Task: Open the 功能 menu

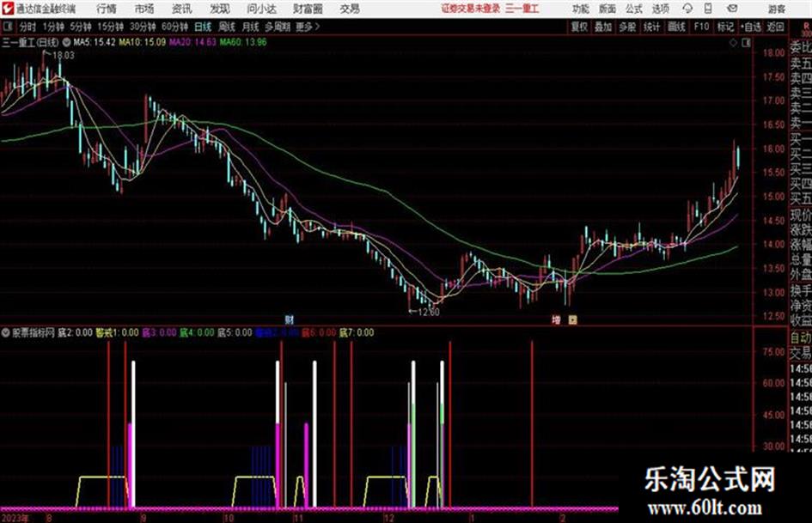Action: [x=581, y=9]
